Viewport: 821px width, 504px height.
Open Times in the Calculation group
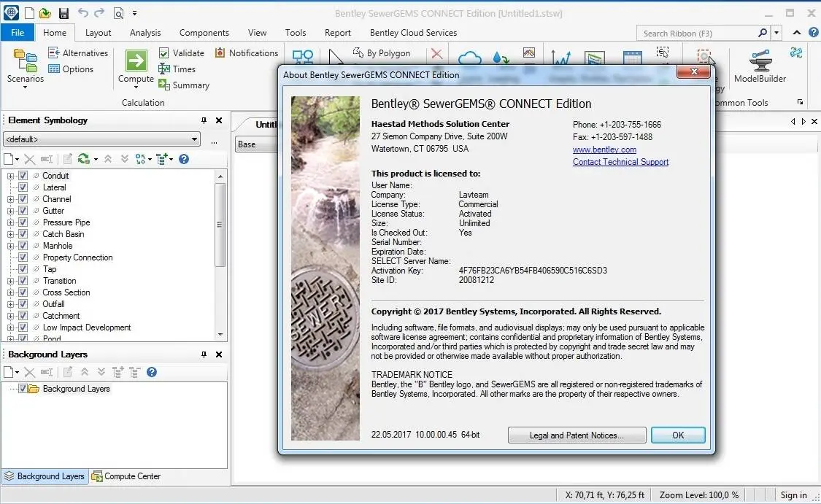point(177,69)
